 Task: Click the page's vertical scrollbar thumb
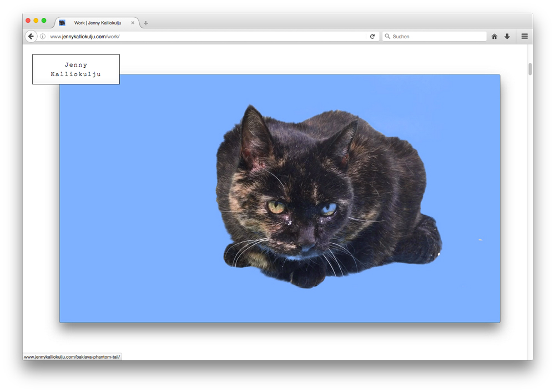tap(530, 69)
